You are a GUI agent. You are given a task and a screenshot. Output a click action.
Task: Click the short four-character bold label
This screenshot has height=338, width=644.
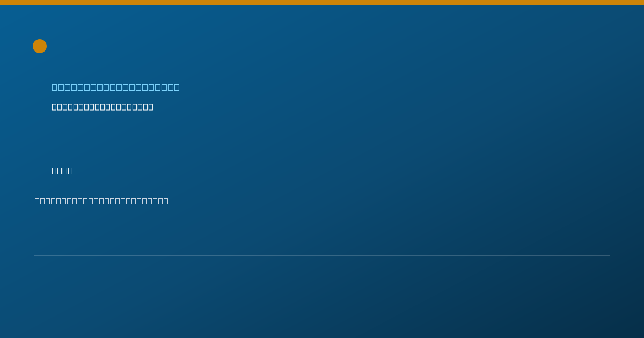[62, 171]
